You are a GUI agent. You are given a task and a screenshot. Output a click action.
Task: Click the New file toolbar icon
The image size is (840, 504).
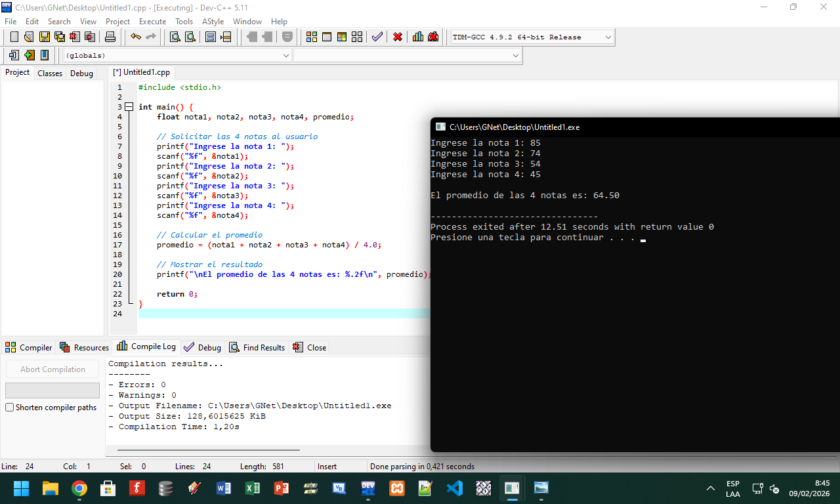click(x=14, y=37)
